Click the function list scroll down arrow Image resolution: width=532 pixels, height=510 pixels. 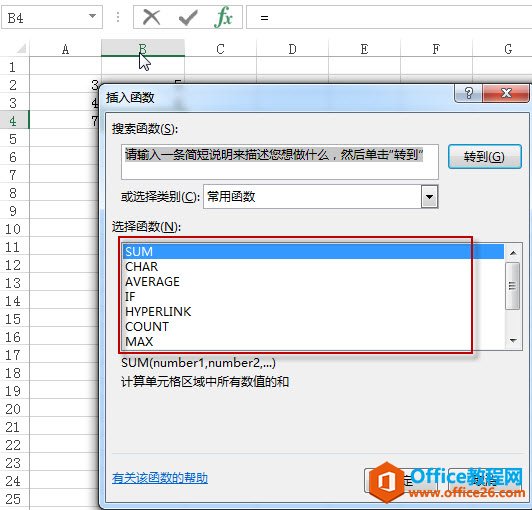coord(513,340)
